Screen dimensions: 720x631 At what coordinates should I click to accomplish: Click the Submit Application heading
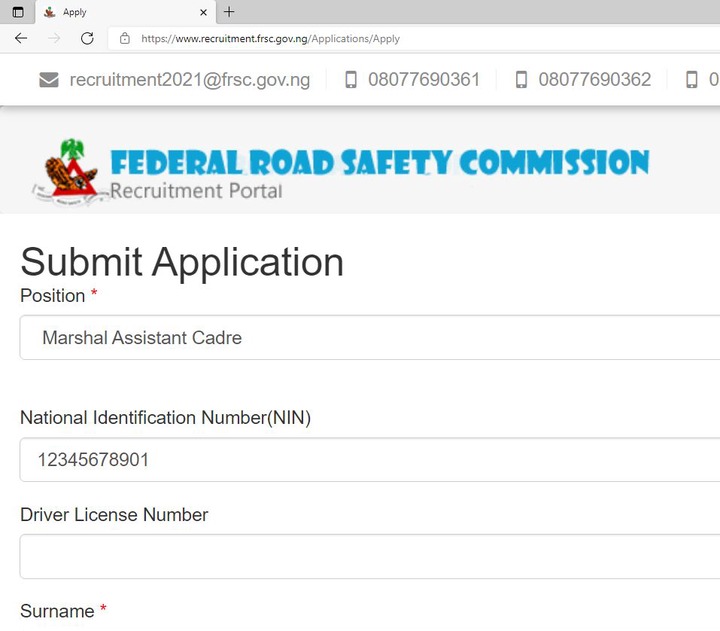[182, 262]
